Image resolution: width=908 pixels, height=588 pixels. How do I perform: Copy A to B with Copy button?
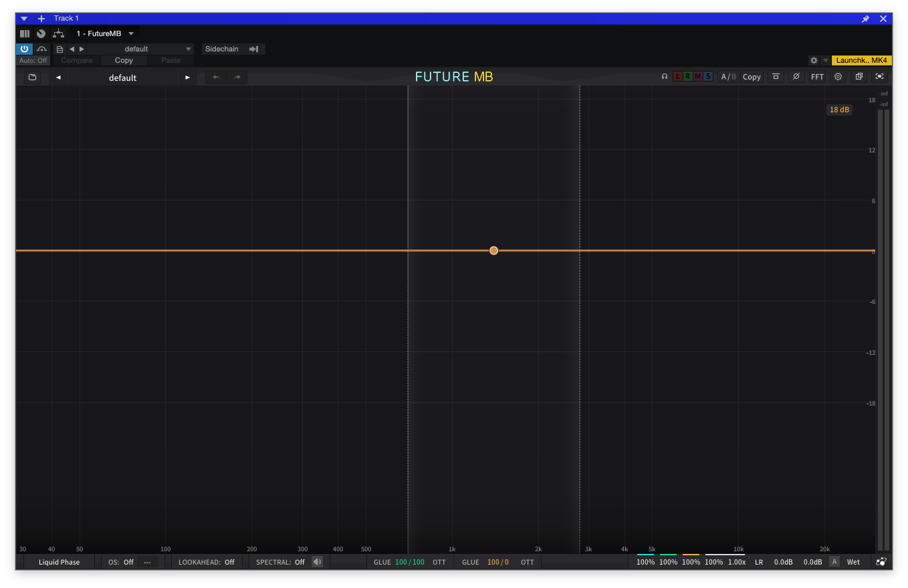click(752, 77)
